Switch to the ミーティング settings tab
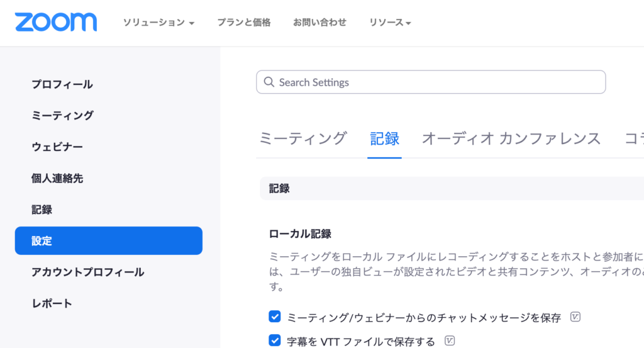 point(304,138)
